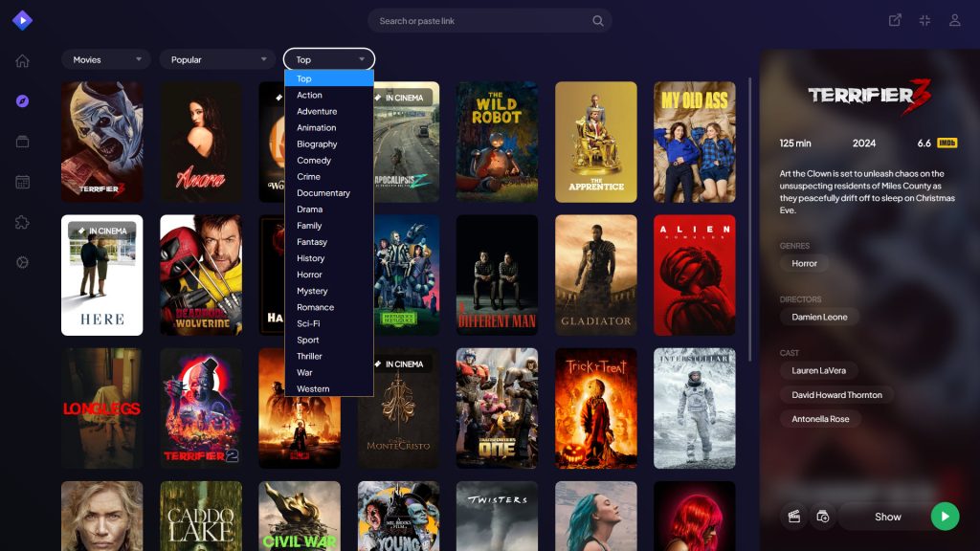Open the Addons puzzle icon

pos(23,222)
